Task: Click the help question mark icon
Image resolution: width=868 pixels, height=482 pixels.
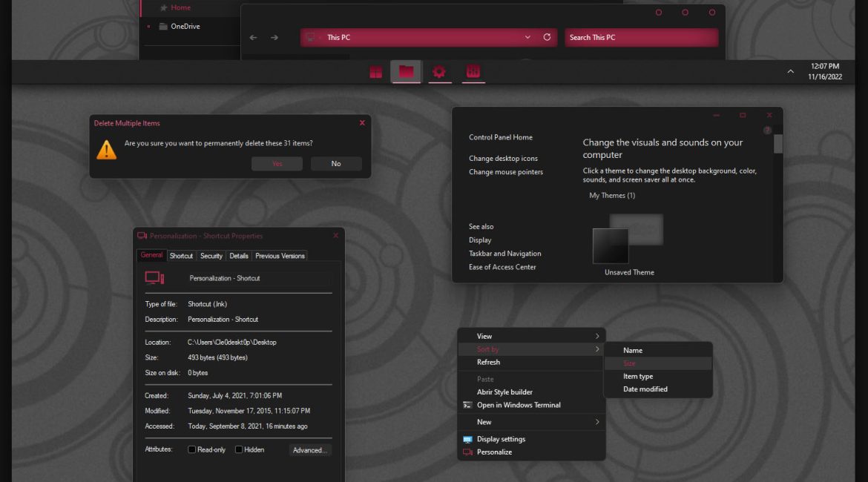Action: pyautogui.click(x=768, y=131)
